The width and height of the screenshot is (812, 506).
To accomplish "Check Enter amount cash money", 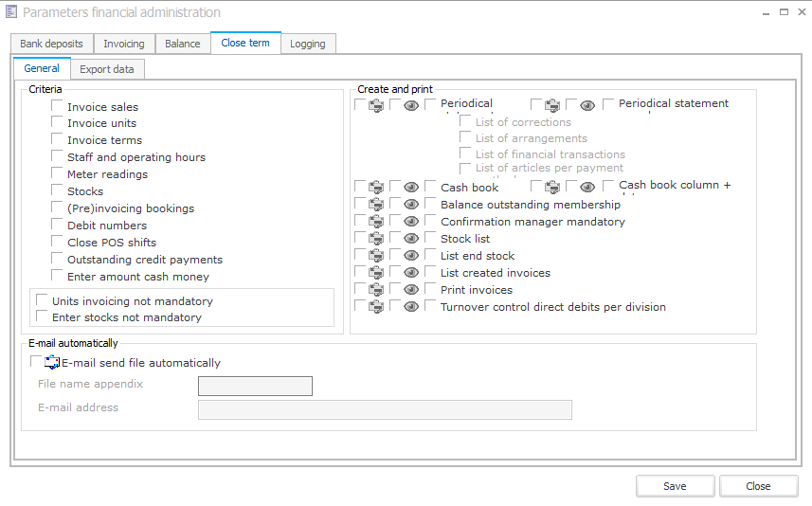I will (57, 276).
